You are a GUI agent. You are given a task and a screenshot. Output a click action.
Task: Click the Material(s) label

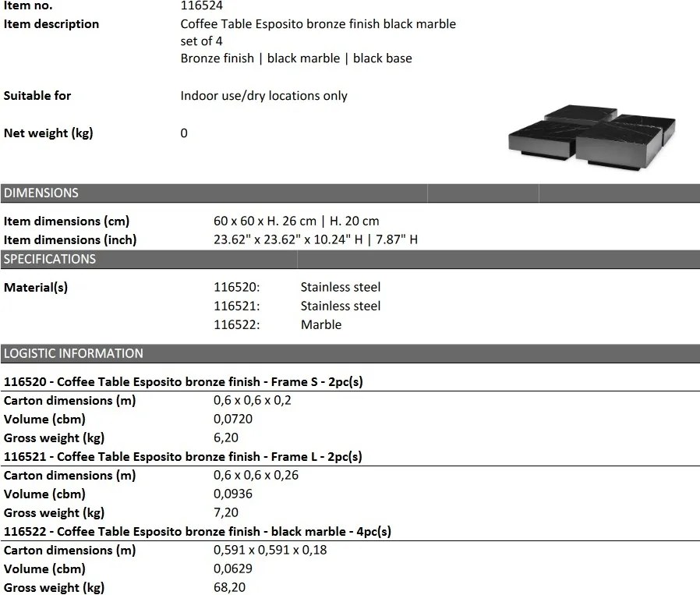(36, 288)
